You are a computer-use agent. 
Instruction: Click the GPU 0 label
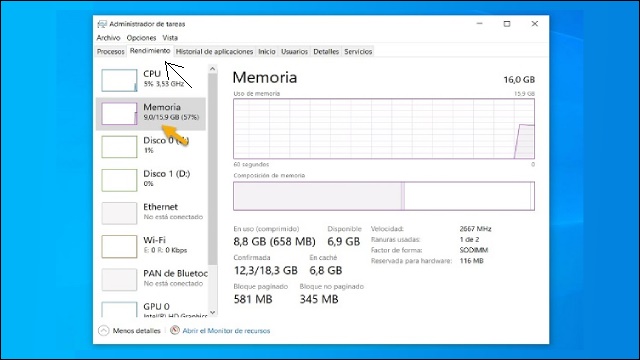point(156,307)
